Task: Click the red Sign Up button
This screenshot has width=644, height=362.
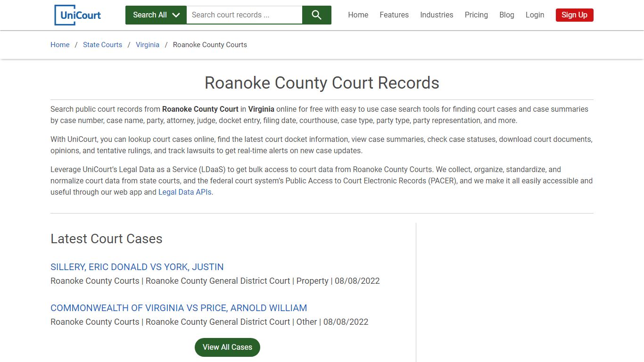Action: pos(574,15)
